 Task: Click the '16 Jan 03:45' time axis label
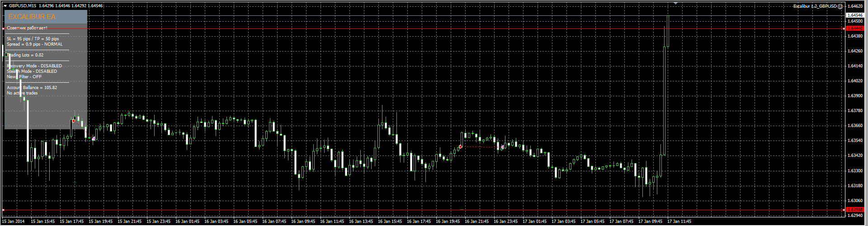217,221
